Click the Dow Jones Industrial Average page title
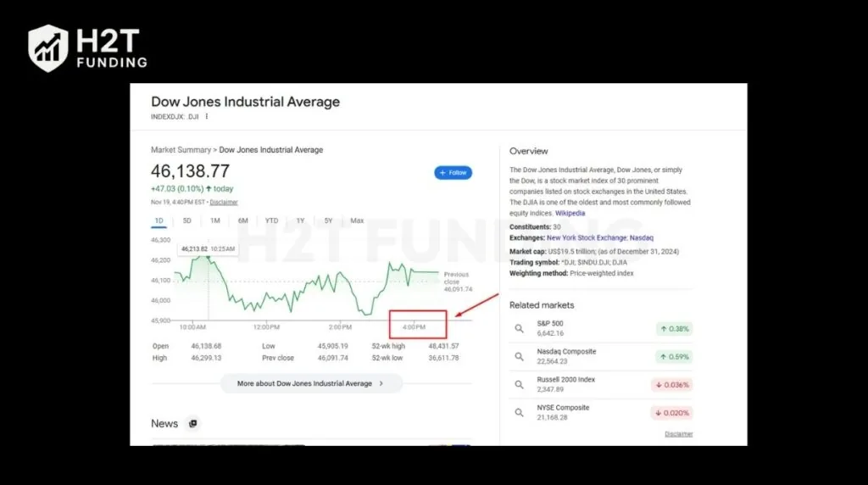 coord(245,102)
